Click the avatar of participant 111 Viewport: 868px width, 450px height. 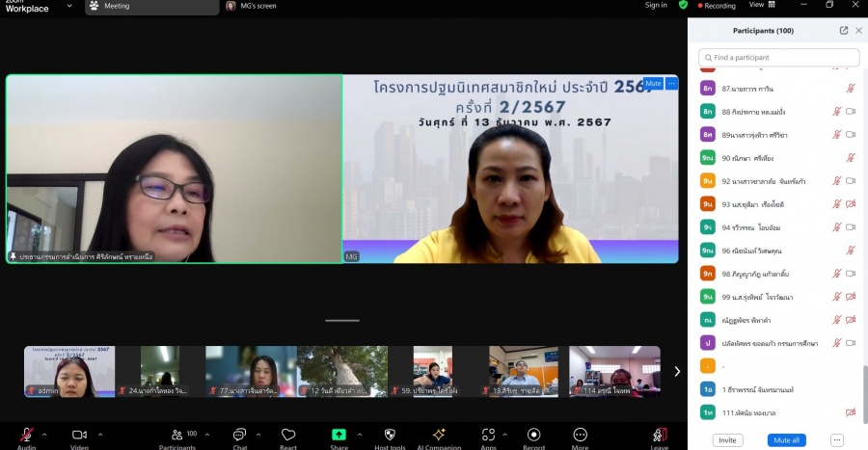[708, 412]
